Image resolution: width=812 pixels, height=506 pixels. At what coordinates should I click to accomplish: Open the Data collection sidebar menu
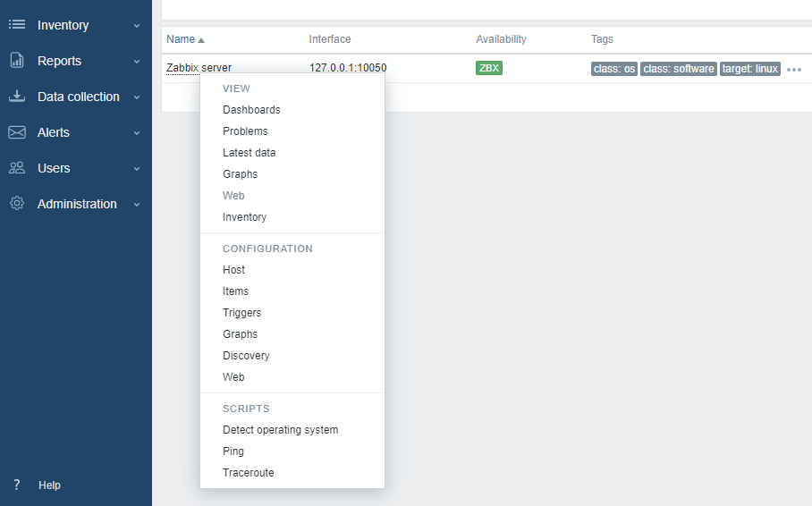click(76, 97)
